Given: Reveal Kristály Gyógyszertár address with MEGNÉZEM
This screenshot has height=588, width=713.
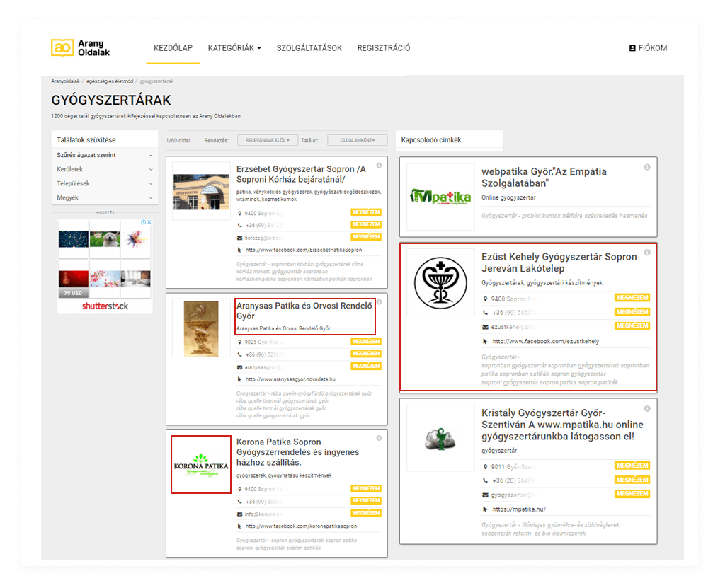Looking at the screenshot, I should coord(632,466).
